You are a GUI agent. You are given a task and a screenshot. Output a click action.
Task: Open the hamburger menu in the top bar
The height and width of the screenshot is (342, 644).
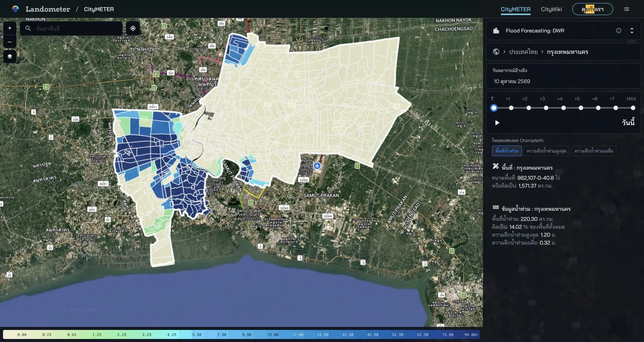pyautogui.click(x=627, y=9)
